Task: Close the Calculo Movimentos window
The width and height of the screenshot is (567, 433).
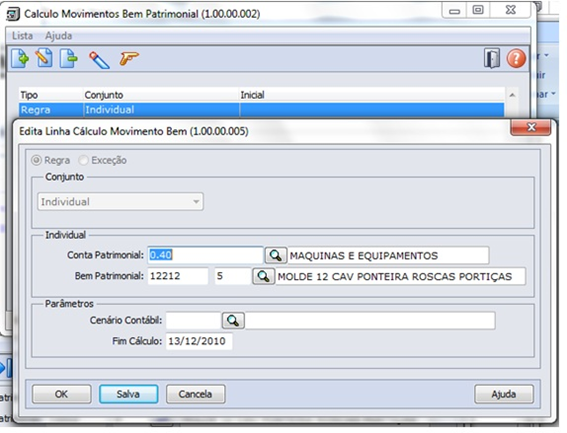Action: (x=510, y=10)
